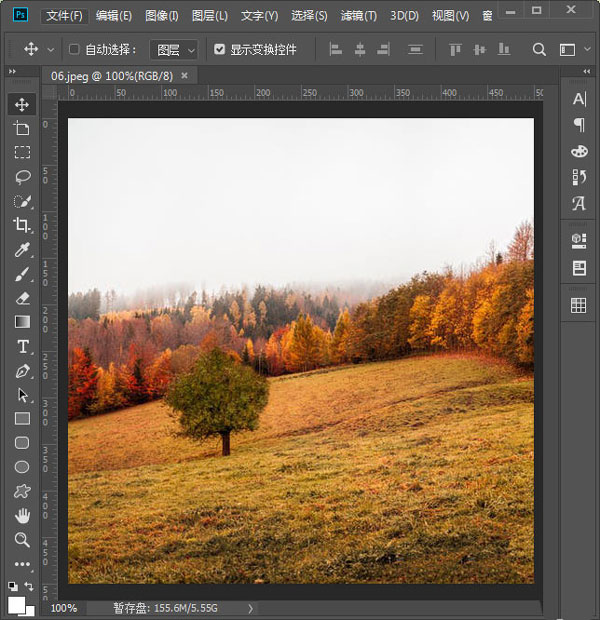Align top edges button
This screenshot has height=620, width=600.
click(455, 49)
